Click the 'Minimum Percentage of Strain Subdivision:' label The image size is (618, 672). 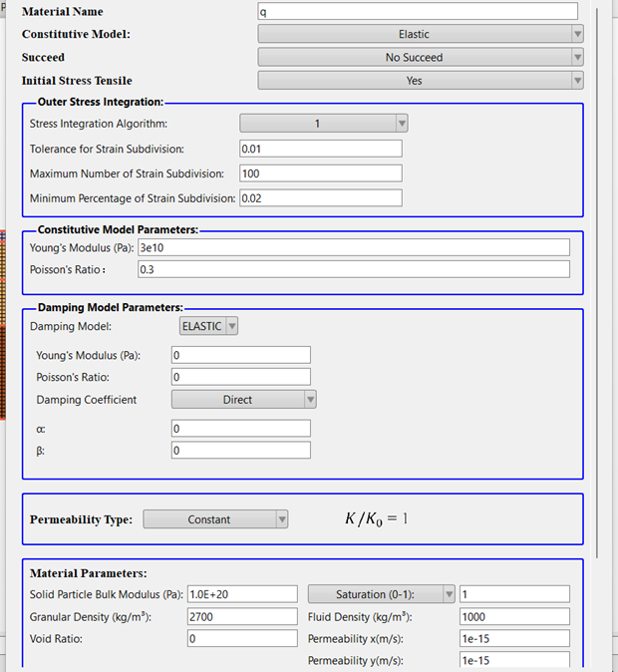pyautogui.click(x=133, y=198)
